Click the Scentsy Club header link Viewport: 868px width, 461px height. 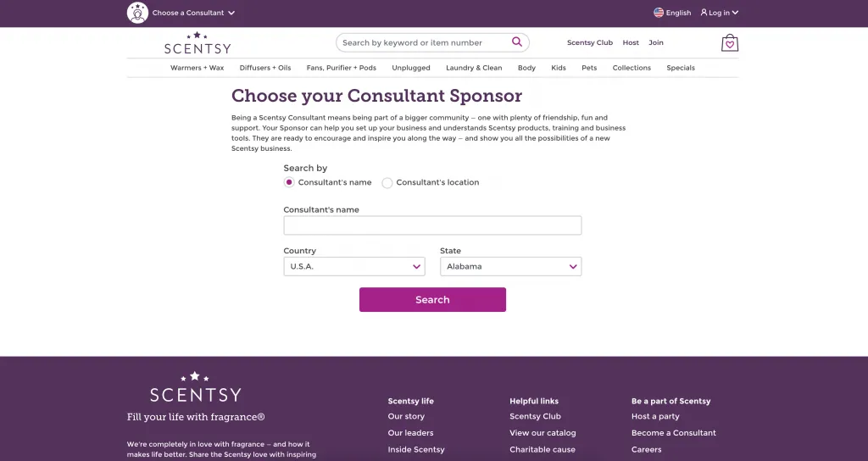(x=590, y=42)
